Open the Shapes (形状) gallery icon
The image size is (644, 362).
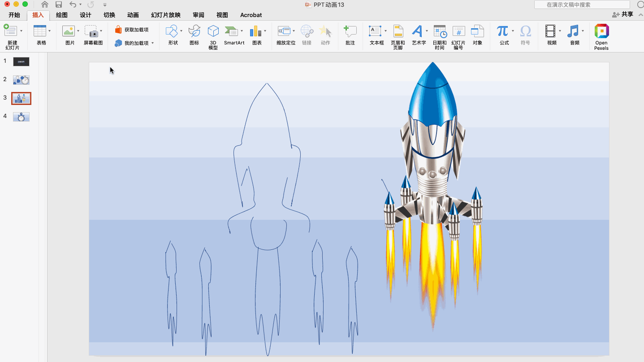click(x=172, y=31)
